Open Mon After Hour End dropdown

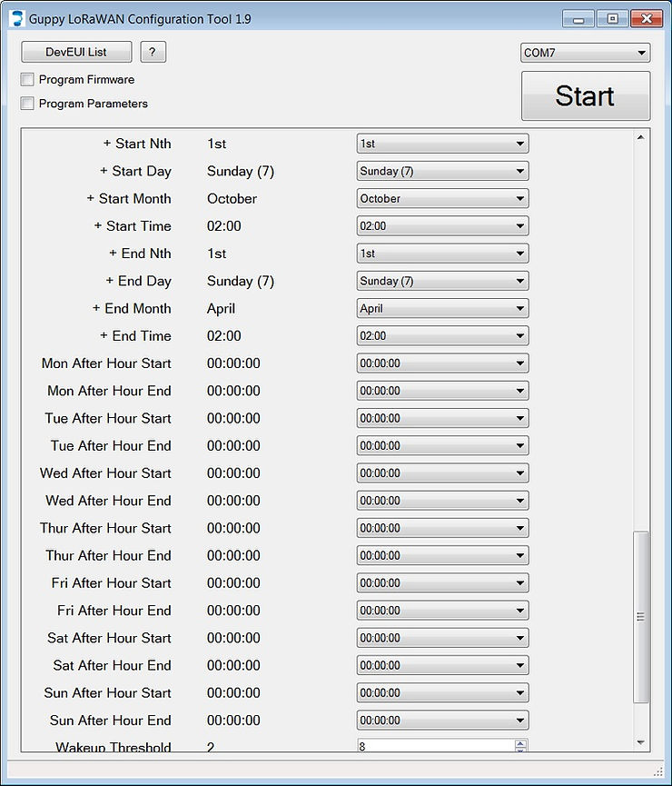pyautogui.click(x=442, y=391)
